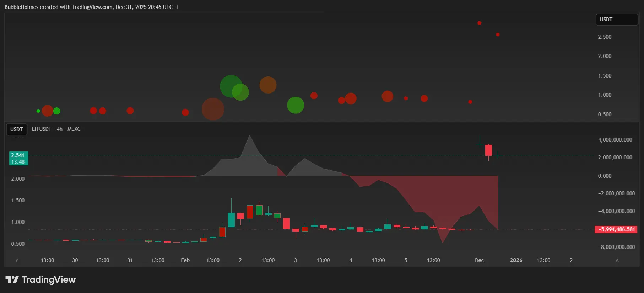Screen dimensions: 644x293
Task: Click the −8,000,000.000 axis label
Action: tap(616, 247)
